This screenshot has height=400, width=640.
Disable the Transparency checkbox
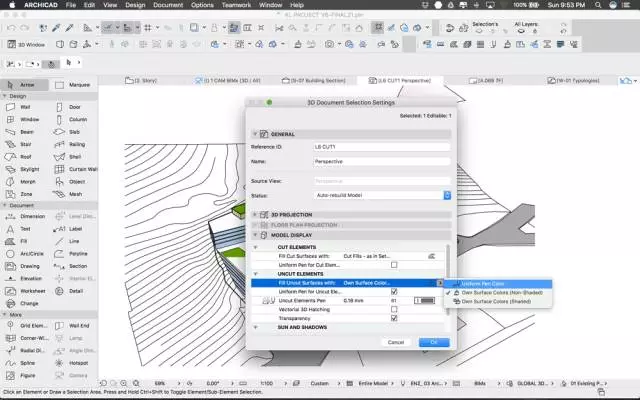click(394, 318)
